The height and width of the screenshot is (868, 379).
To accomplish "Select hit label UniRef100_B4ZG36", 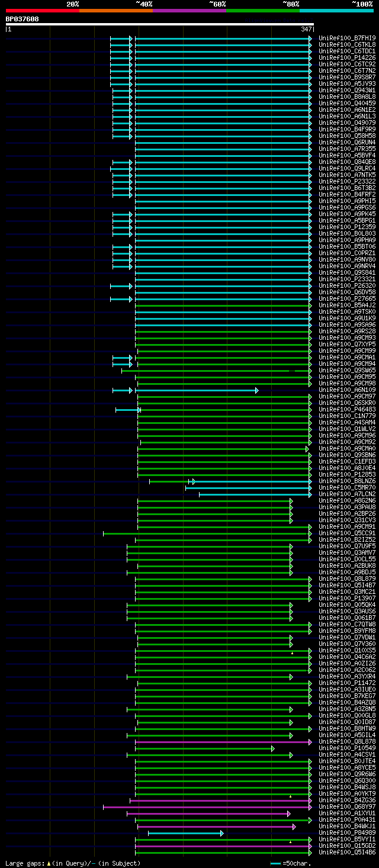I will [347, 800].
